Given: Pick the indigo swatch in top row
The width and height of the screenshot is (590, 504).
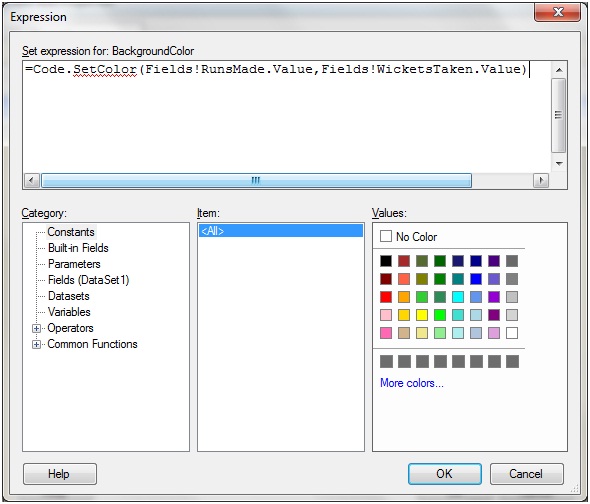Looking at the screenshot, I should click(x=494, y=261).
